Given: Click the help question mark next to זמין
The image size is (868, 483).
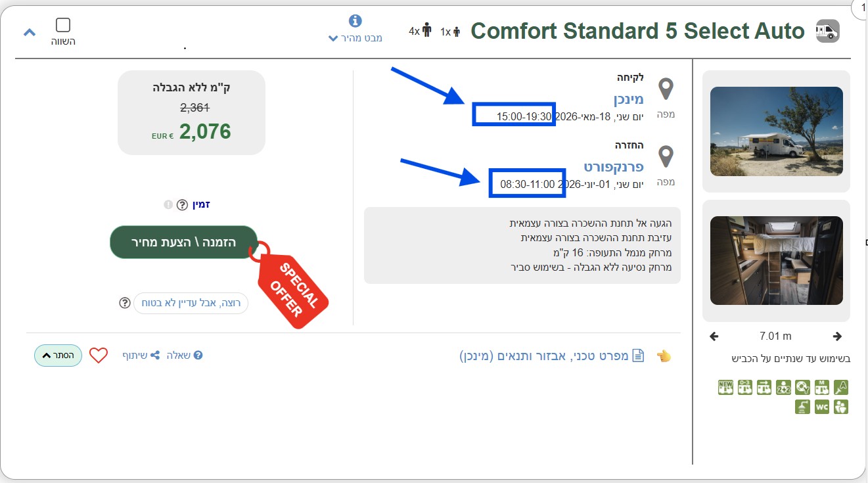Looking at the screenshot, I should 182,205.
